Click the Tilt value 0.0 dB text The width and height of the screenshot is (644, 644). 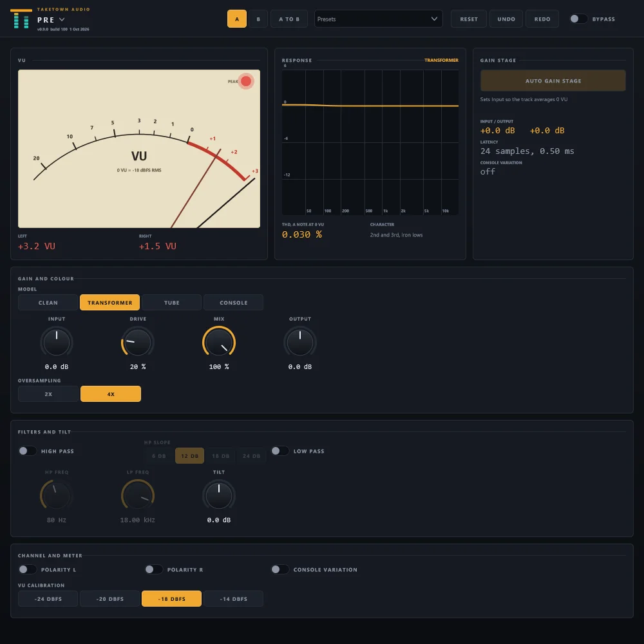pos(219,520)
